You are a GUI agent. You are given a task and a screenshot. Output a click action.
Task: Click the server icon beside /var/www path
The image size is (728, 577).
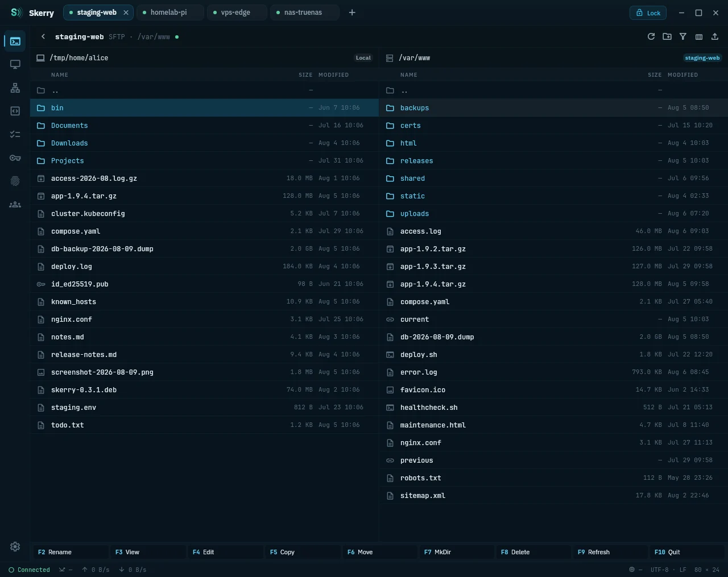390,58
